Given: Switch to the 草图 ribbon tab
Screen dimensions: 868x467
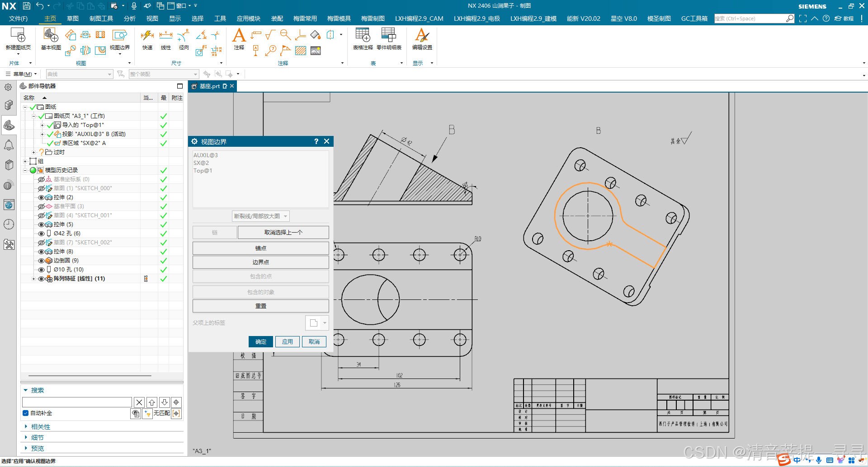Looking at the screenshot, I should [73, 19].
